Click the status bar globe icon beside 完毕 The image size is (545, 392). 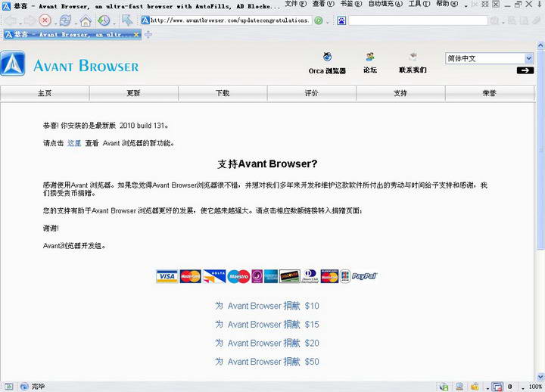pos(24,387)
